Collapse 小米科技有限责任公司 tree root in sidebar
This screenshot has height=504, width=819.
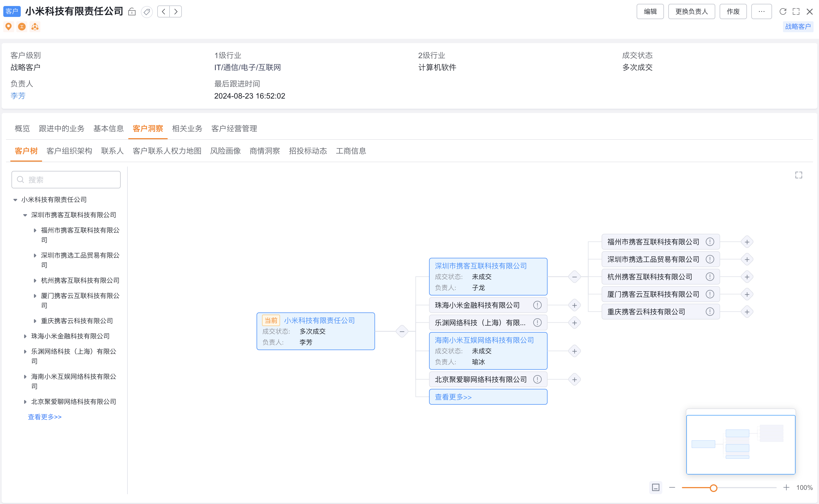[15, 200]
